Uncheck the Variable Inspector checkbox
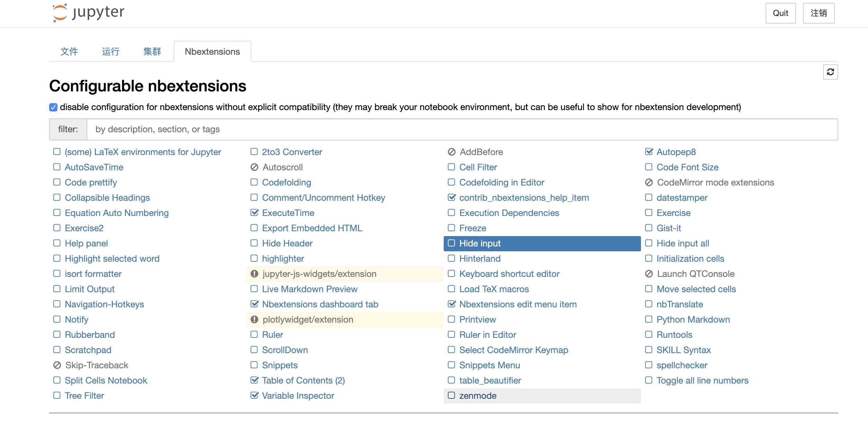868x423 pixels. 254,395
